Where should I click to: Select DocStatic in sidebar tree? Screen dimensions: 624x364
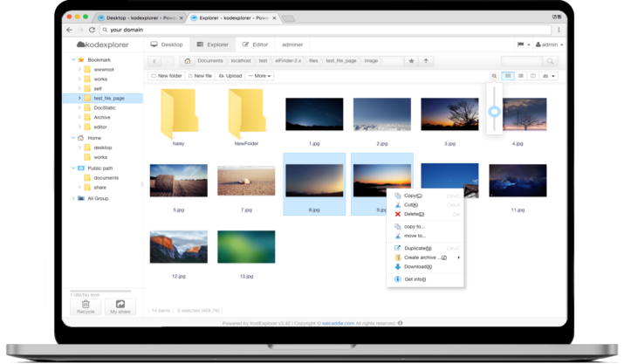104,107
